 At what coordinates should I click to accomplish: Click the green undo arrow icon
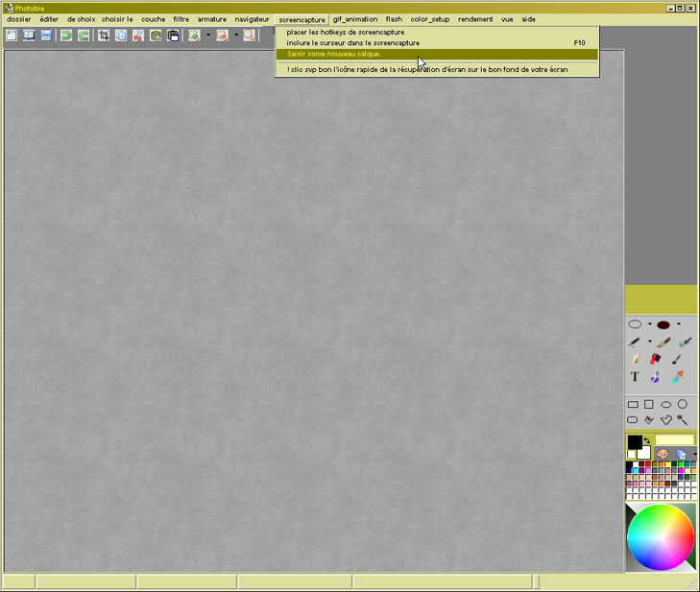tap(66, 36)
